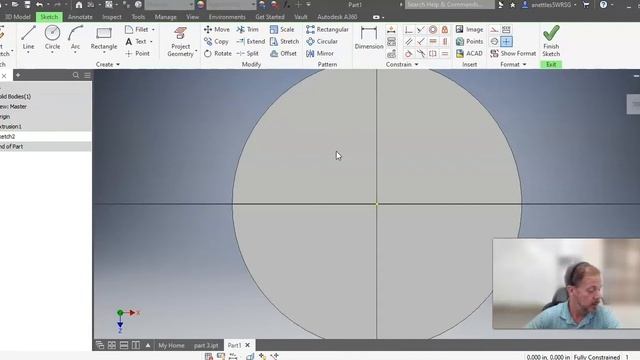This screenshot has height=360, width=640.
Task: Activate the Dimension tool
Action: click(x=369, y=38)
